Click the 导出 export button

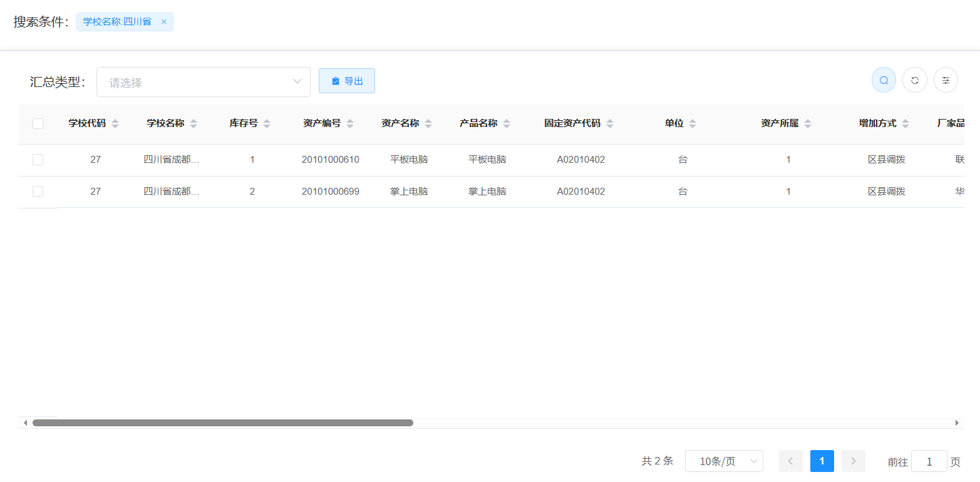(346, 81)
